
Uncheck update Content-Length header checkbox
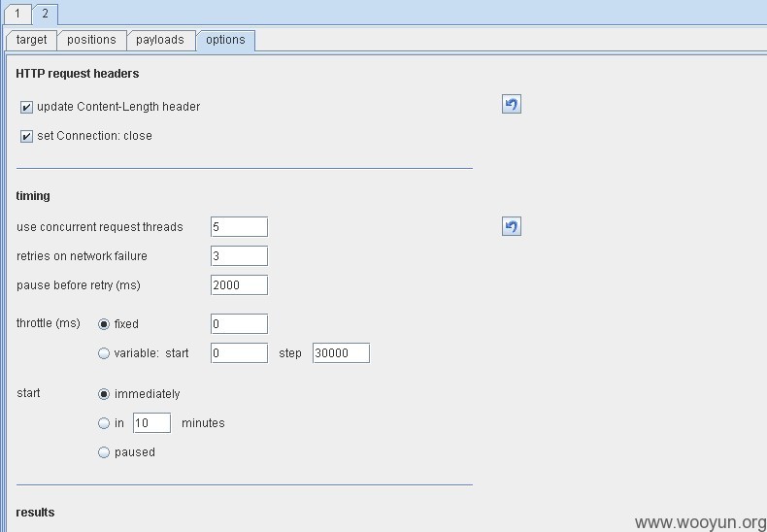(x=26, y=107)
